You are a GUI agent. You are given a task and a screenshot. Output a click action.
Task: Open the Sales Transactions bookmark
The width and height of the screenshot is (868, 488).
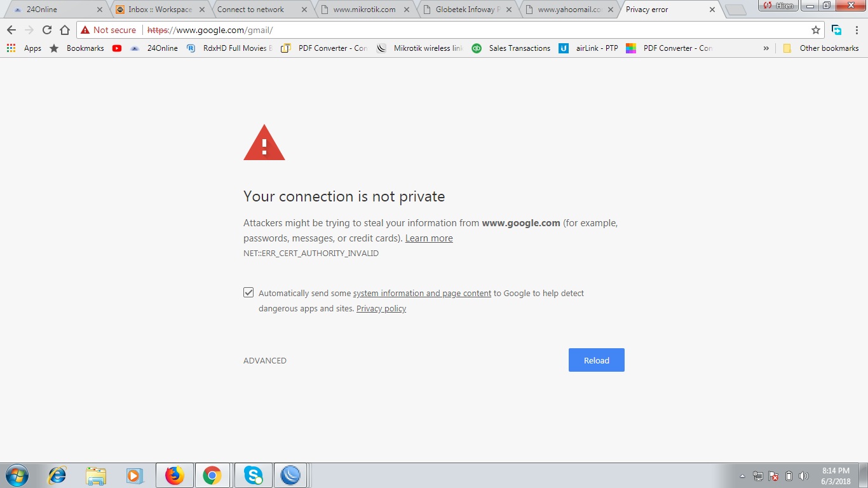pyautogui.click(x=512, y=48)
